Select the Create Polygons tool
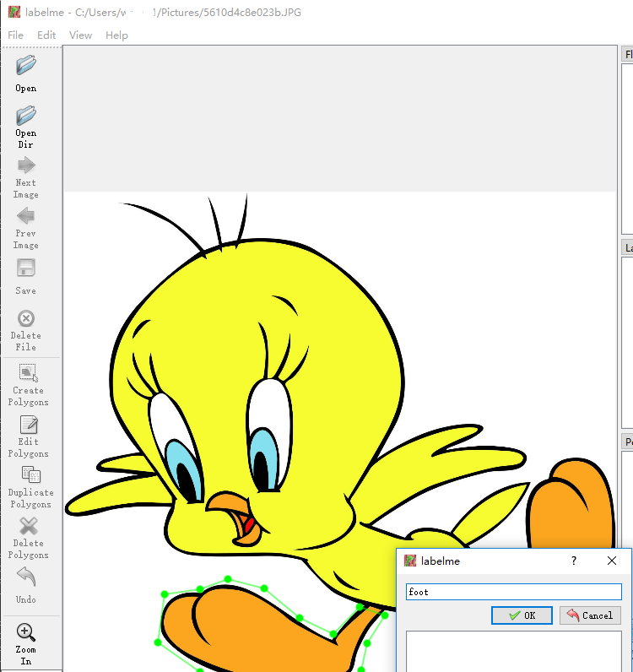The image size is (633, 672). click(29, 384)
